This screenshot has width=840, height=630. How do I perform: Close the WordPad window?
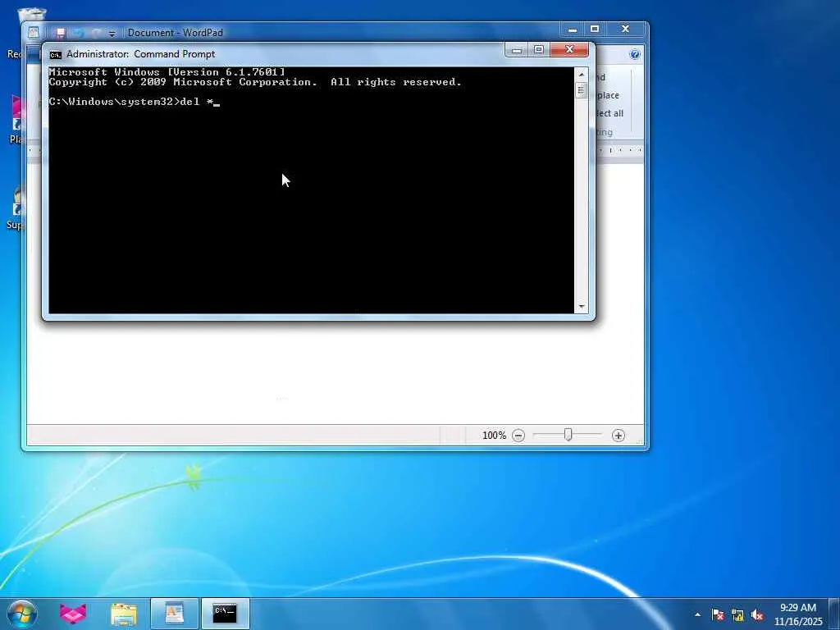click(625, 30)
